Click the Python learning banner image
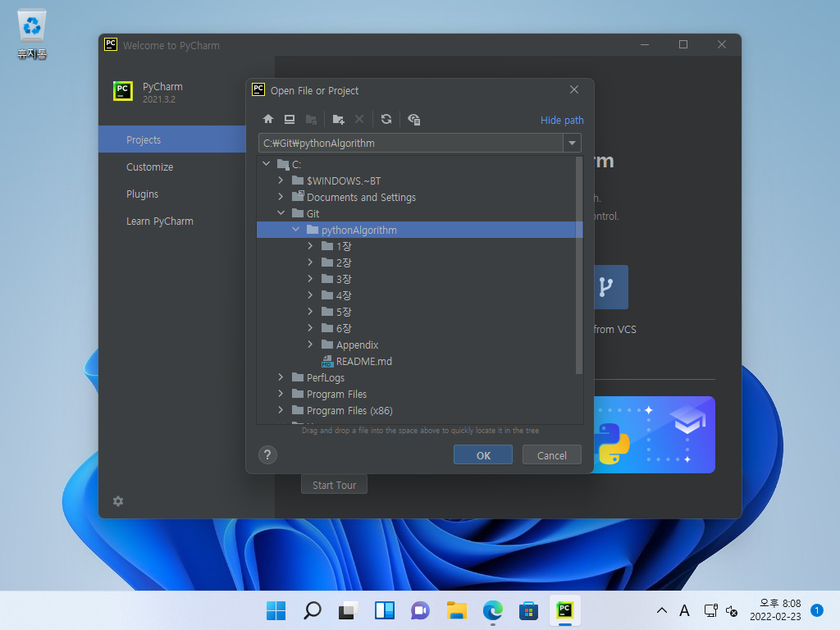The image size is (840, 630). click(x=654, y=435)
